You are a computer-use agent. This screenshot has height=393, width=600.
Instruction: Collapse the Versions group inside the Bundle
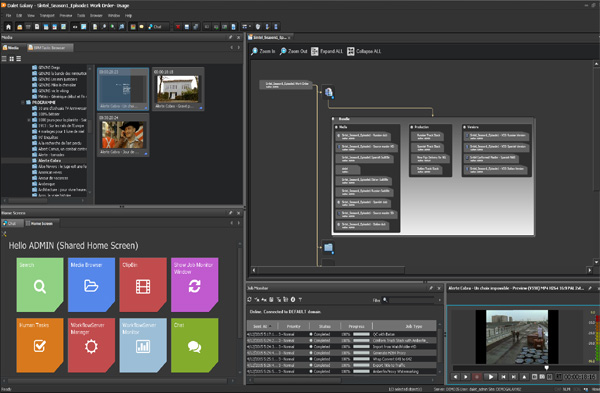[465, 127]
